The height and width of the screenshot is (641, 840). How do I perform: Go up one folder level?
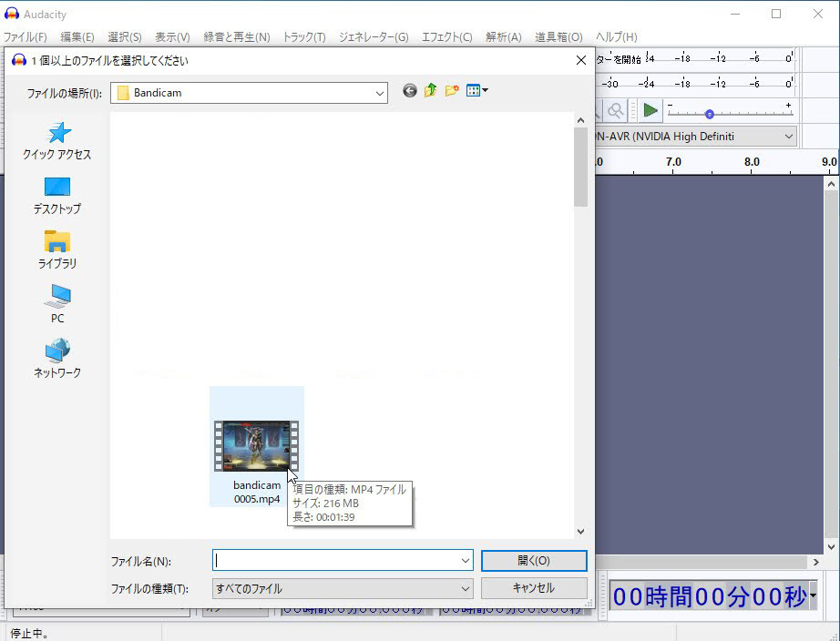click(431, 91)
